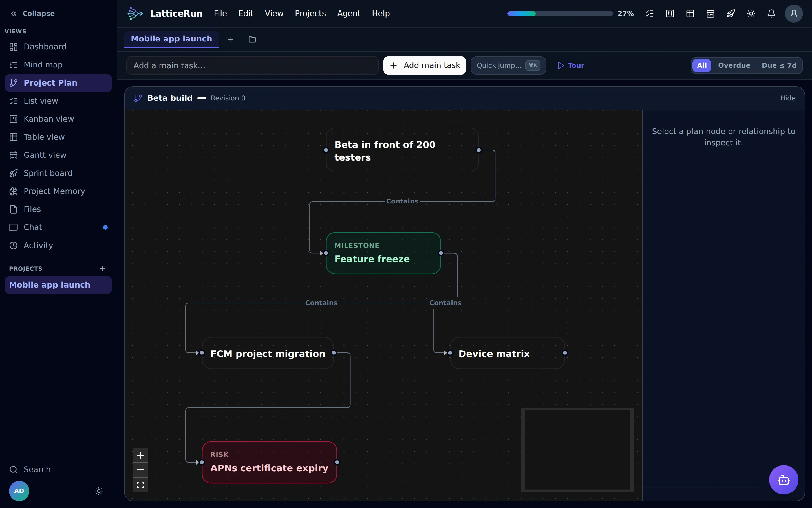Collapse the sidebar with the double-chevron icon
Viewport: 812px width, 508px height.
14,14
